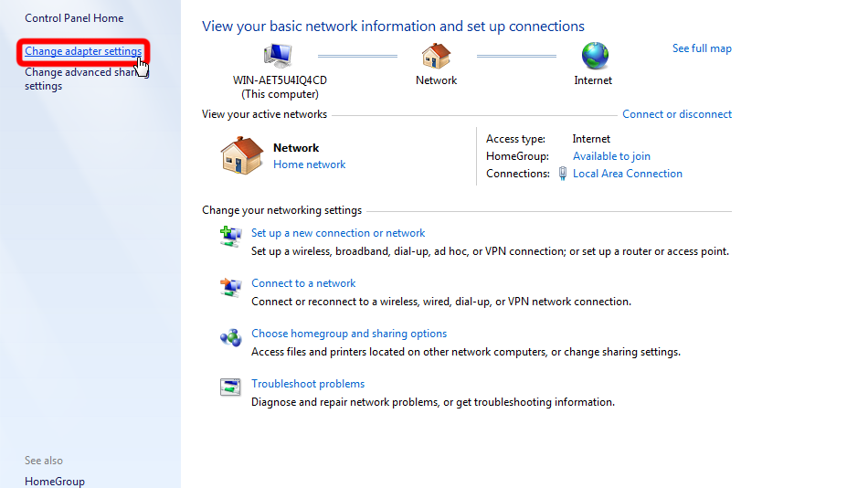Click the This computer icon in network map
868x488 pixels.
click(x=279, y=57)
